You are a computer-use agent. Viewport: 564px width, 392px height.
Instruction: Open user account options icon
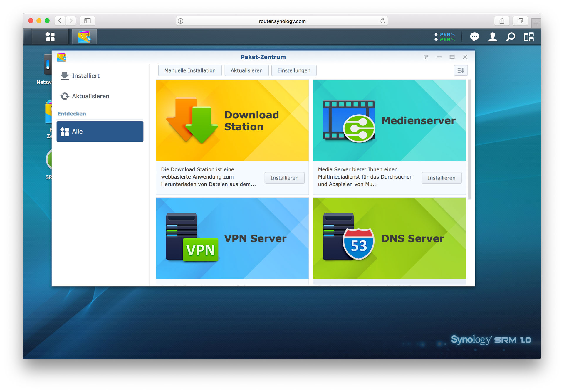tap(492, 37)
